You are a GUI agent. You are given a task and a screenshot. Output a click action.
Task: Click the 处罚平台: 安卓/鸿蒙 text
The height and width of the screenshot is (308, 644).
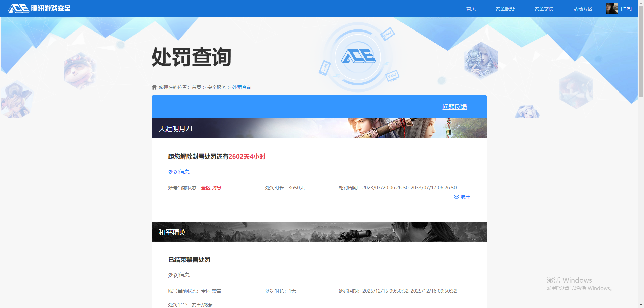[x=190, y=305]
